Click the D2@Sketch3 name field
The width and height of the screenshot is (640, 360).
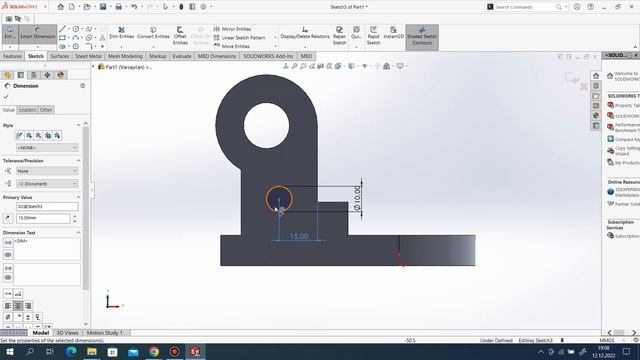pyautogui.click(x=47, y=207)
